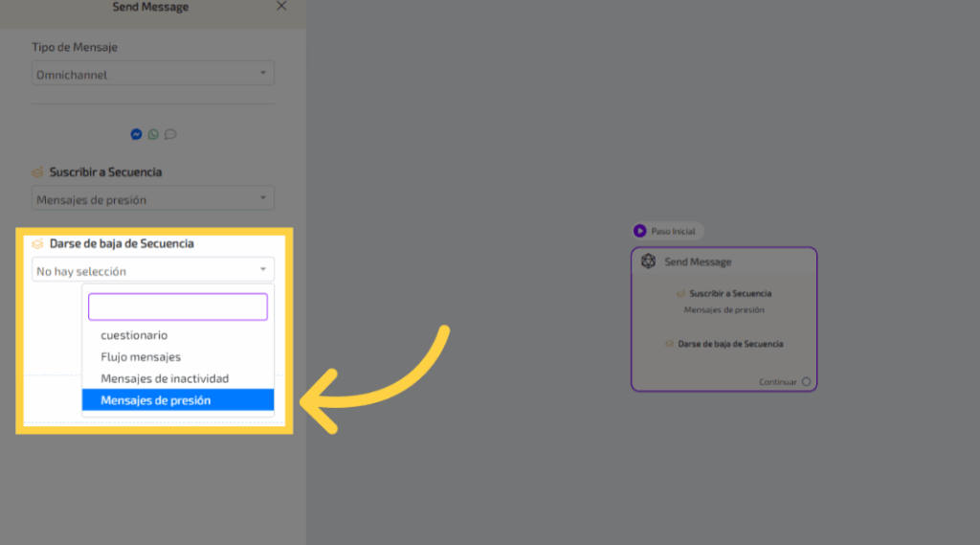Focus the dropdown search input field

pos(178,307)
